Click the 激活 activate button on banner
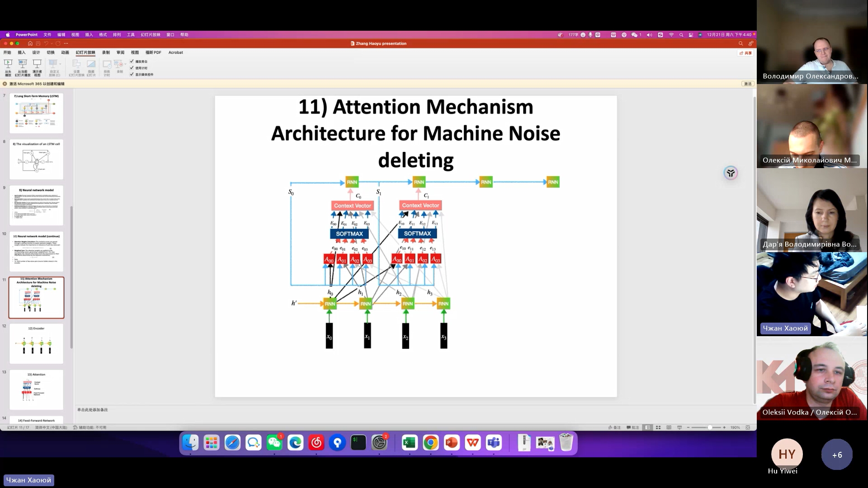 click(x=748, y=84)
